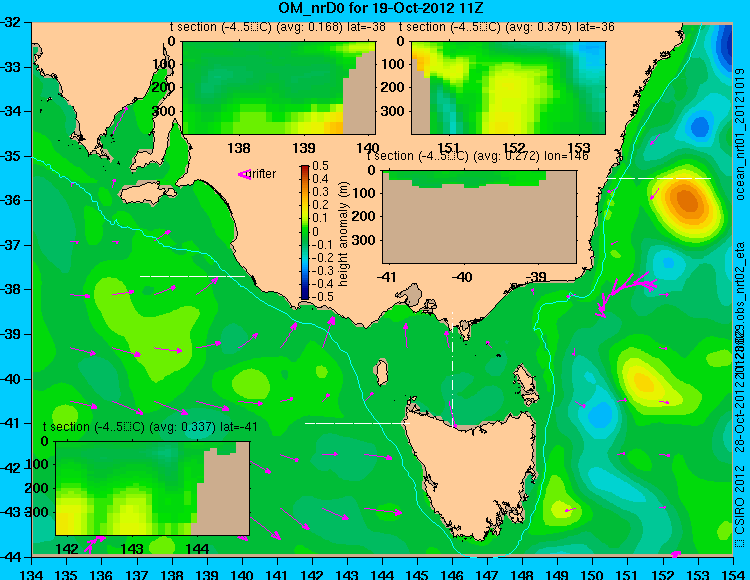
Task: Click the magenta drifter triangle marker
Action: coord(244,175)
